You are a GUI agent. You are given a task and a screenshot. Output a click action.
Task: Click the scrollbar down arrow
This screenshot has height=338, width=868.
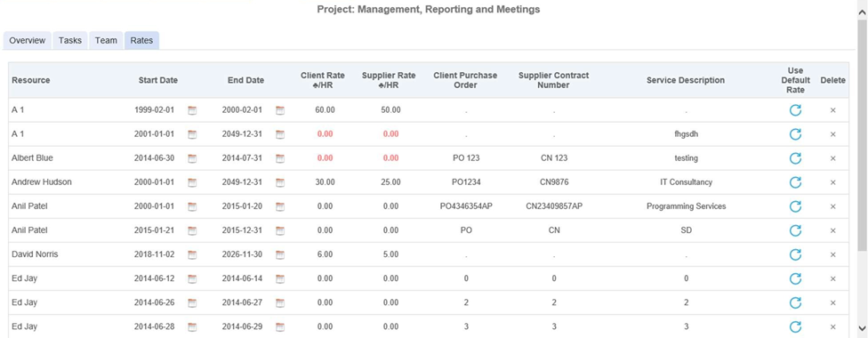(x=862, y=327)
